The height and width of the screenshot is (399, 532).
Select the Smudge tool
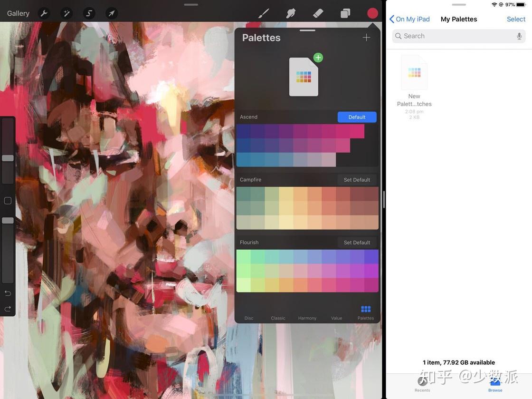point(290,13)
